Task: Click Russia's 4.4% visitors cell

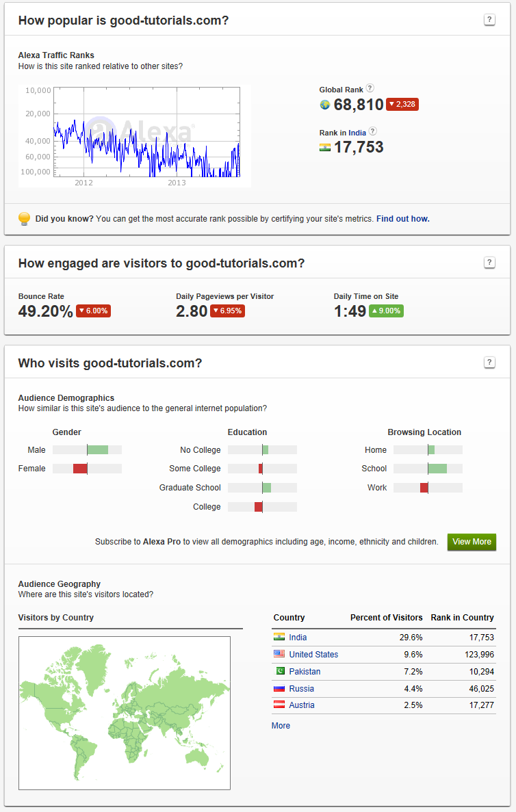Action: (413, 688)
